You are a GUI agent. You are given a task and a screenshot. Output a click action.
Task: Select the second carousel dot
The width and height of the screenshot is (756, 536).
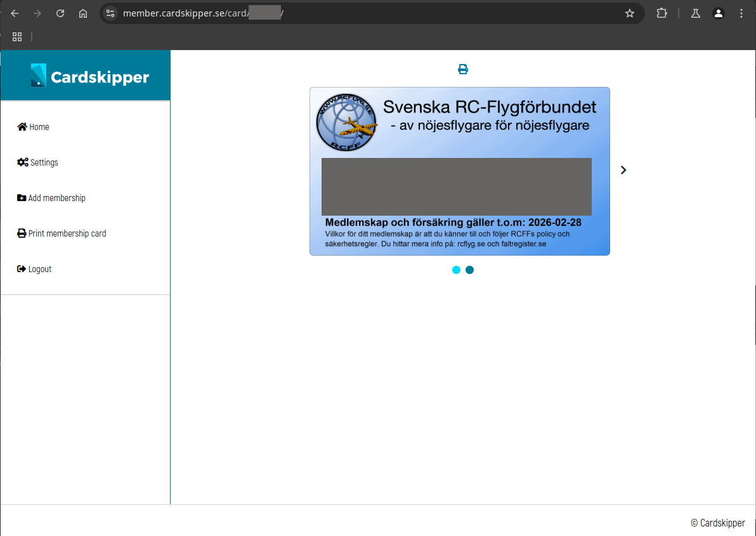(469, 270)
